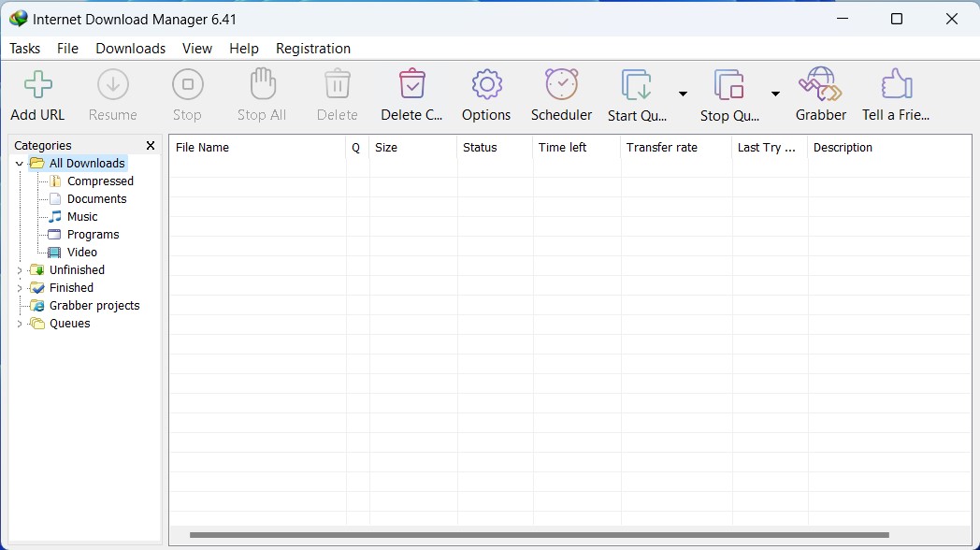Open the Registration menu
The width and height of the screenshot is (980, 550).
pos(313,48)
